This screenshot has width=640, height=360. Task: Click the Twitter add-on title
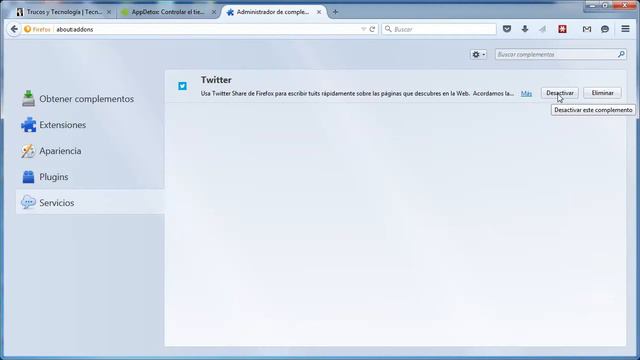click(x=216, y=80)
